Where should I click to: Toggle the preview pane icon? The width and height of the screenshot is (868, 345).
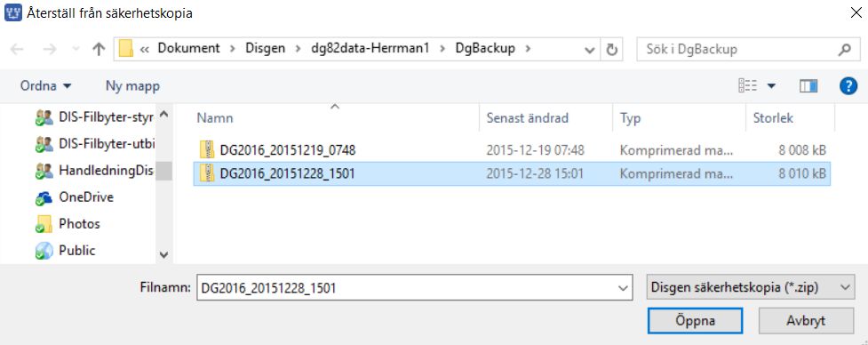click(x=808, y=86)
